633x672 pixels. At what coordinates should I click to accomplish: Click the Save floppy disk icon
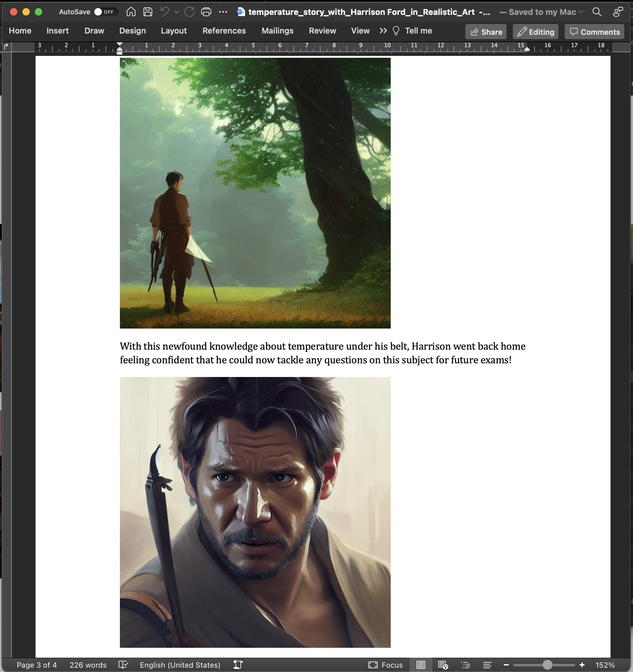point(148,12)
